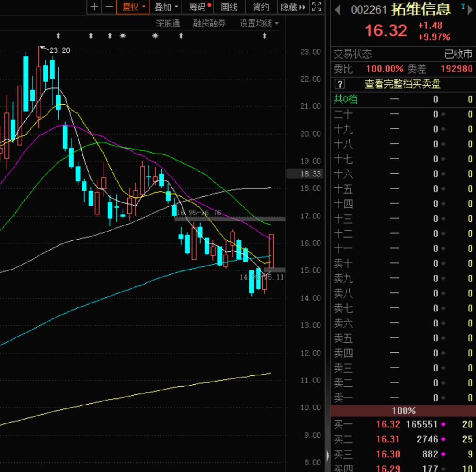This screenshot has width=476, height=472.
Task: Click the magenta diamond beside 买一 volume
Action: (x=443, y=424)
